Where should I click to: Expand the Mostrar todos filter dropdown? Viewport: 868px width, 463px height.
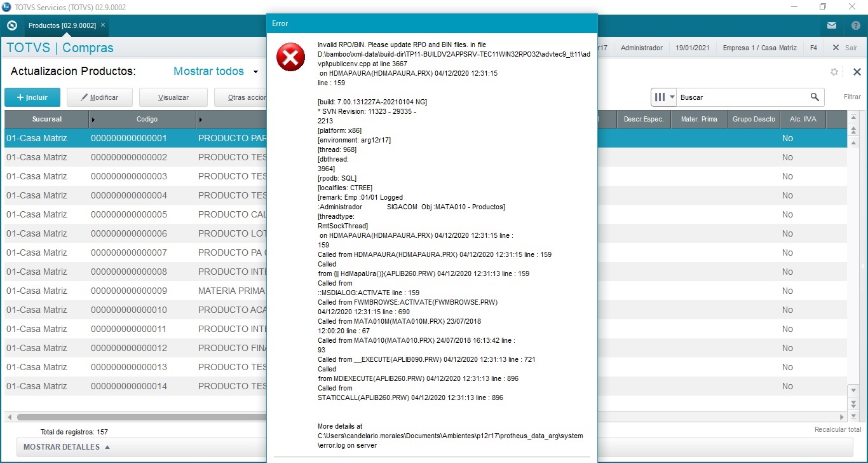[x=255, y=72]
